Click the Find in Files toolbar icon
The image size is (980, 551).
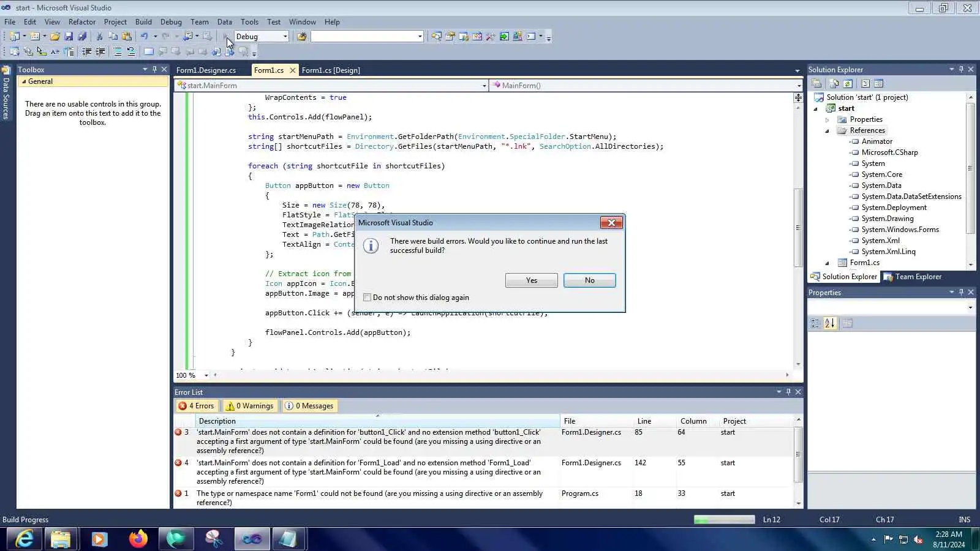(x=301, y=37)
